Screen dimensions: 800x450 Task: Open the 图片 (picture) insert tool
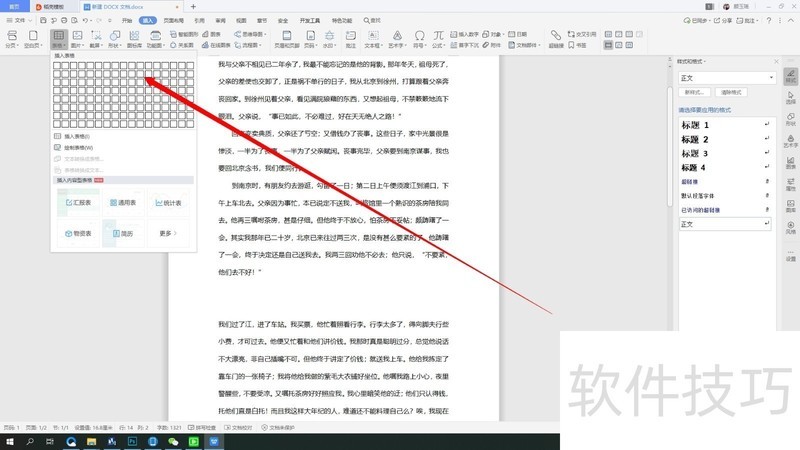tap(77, 39)
